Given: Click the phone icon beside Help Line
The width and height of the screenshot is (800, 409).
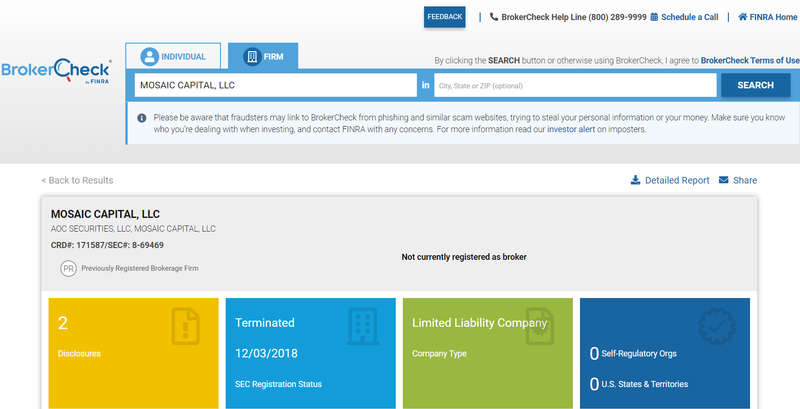Looking at the screenshot, I should [493, 17].
